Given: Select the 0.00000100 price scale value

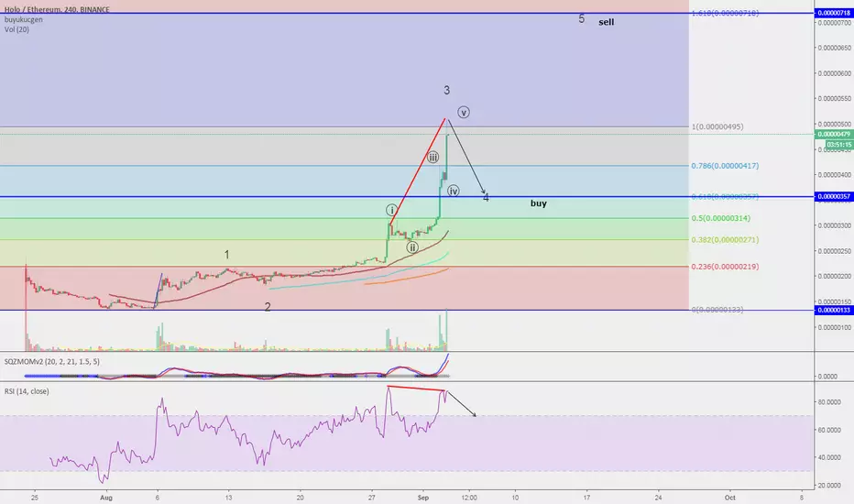Looking at the screenshot, I should point(835,327).
